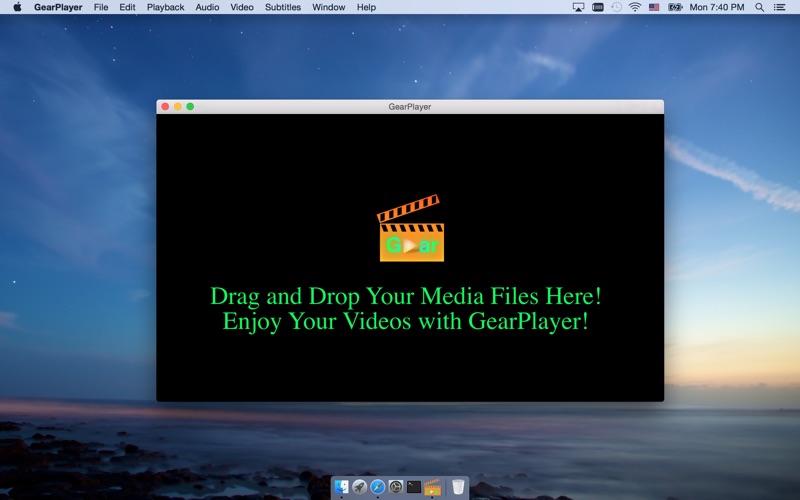Open the Audio menu

(x=207, y=7)
